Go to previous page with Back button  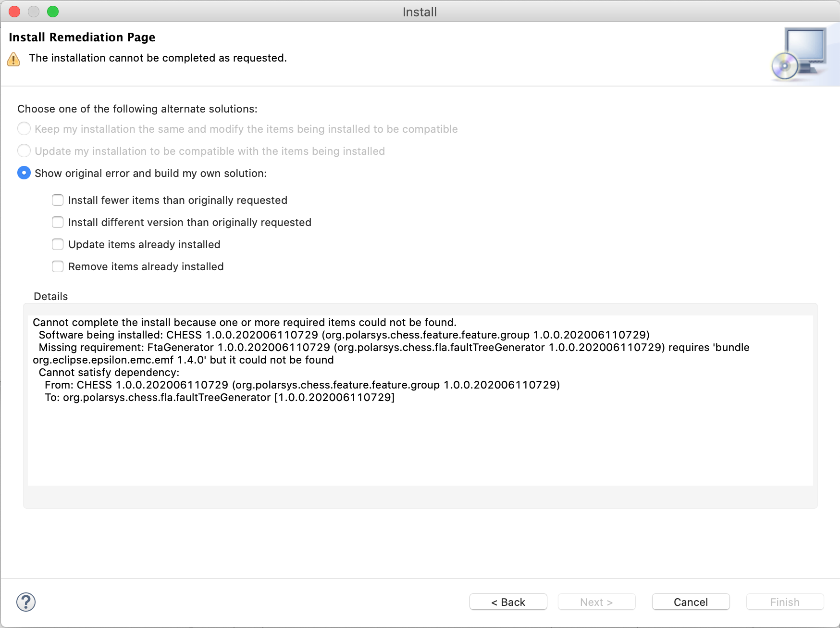click(508, 602)
